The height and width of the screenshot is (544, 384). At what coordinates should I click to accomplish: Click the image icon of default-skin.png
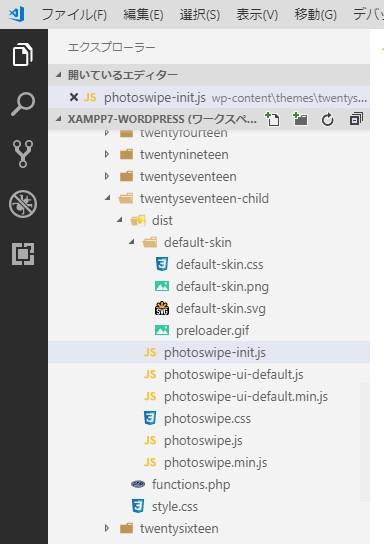pos(162,287)
